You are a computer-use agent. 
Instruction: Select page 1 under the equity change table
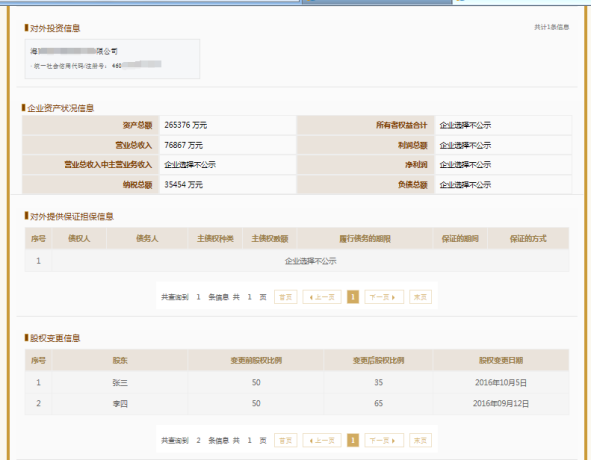353,440
